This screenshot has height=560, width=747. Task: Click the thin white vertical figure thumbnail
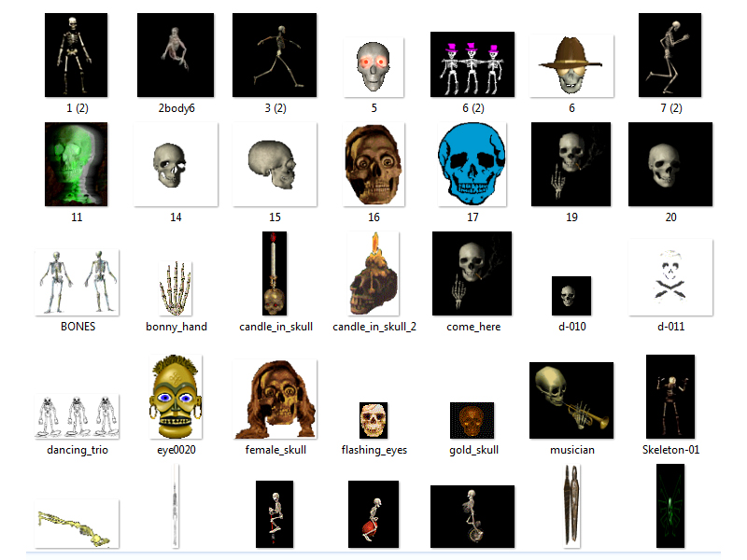click(176, 506)
